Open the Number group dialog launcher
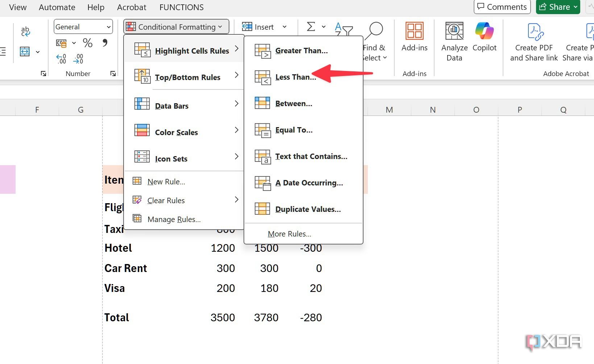This screenshot has width=594, height=364. click(x=113, y=73)
